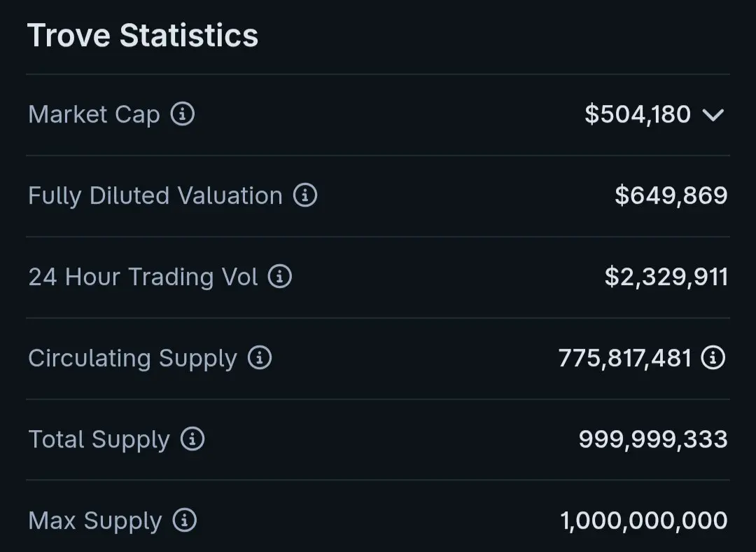Click the Market Cap label text
The width and height of the screenshot is (756, 552).
[x=94, y=114]
